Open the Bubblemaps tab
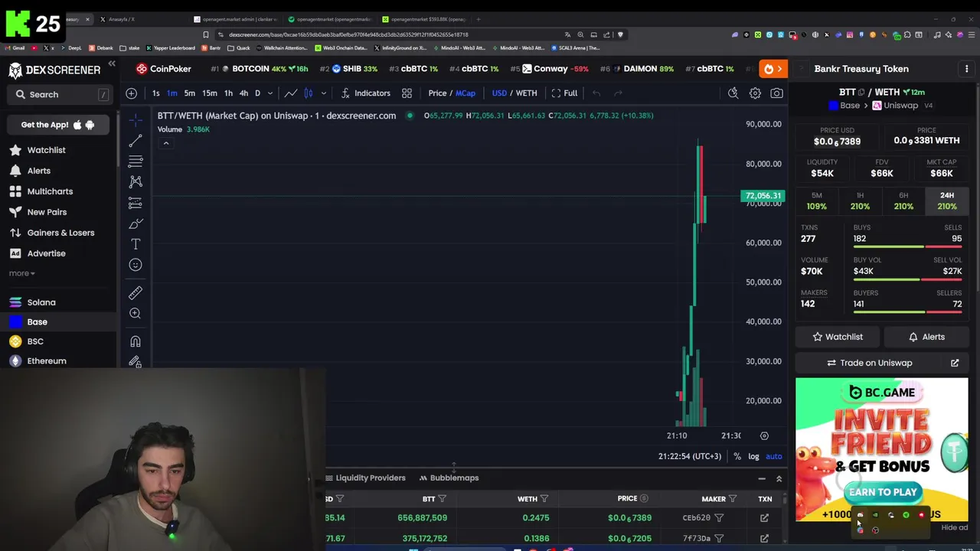This screenshot has width=980, height=551. point(449,478)
